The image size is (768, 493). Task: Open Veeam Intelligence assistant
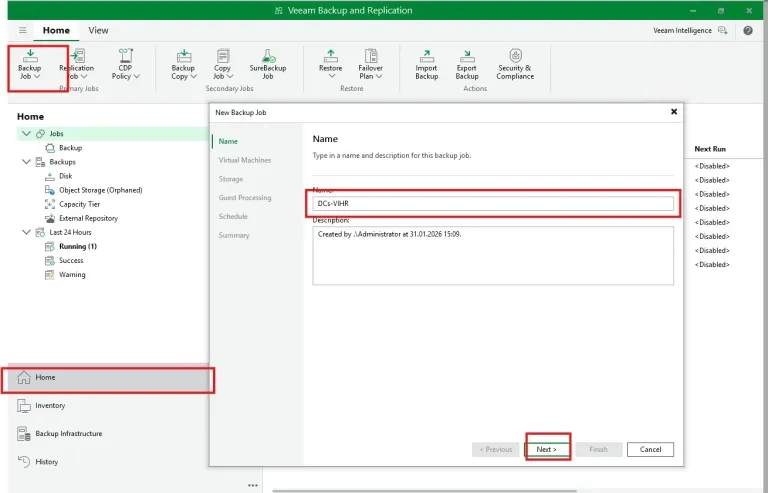[x=690, y=31]
